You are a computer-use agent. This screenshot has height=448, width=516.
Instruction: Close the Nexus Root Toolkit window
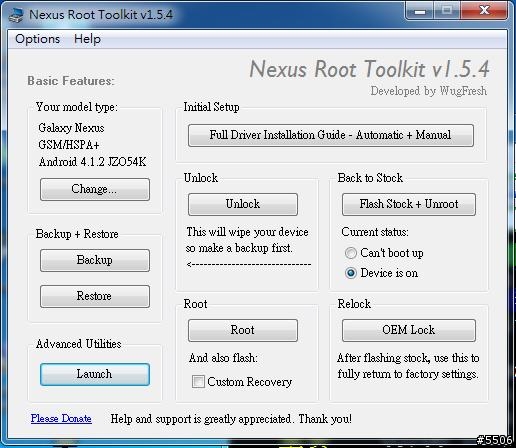click(484, 11)
